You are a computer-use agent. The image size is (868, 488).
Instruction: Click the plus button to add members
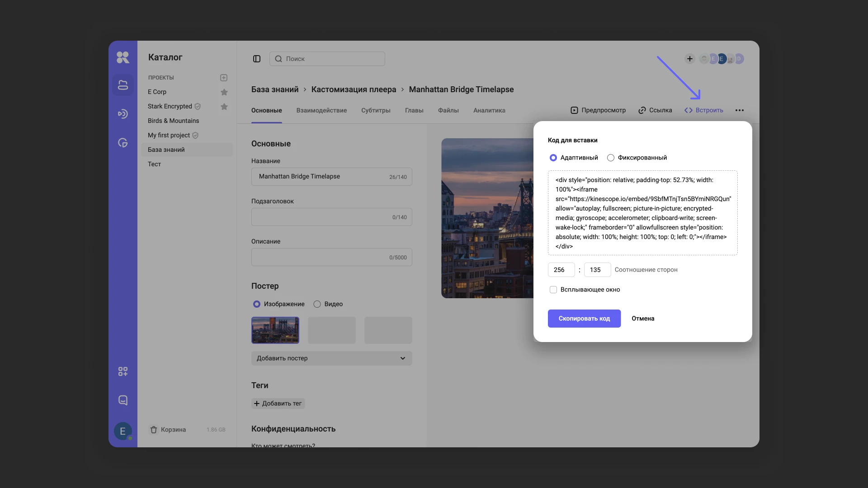point(689,59)
